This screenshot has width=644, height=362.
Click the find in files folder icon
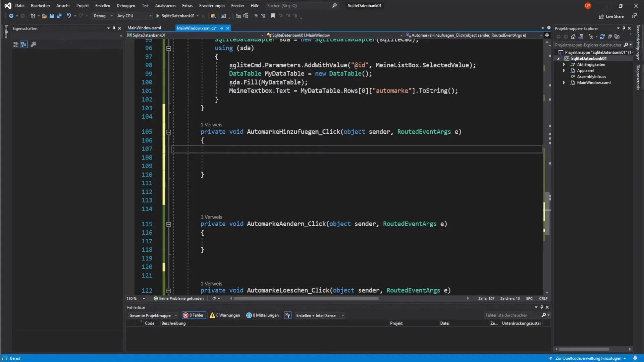[213, 16]
